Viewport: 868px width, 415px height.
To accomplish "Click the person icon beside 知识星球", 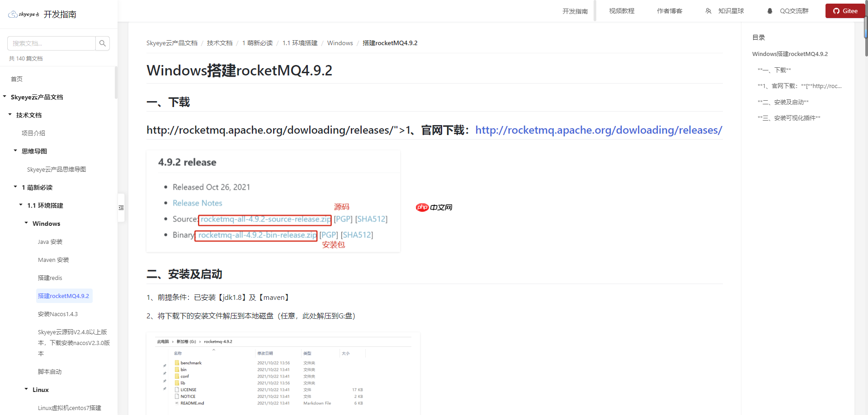I will pos(708,10).
